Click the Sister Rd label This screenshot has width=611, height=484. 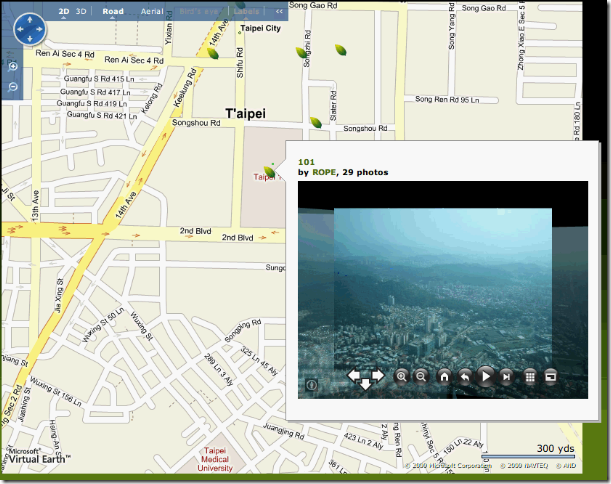click(x=333, y=106)
